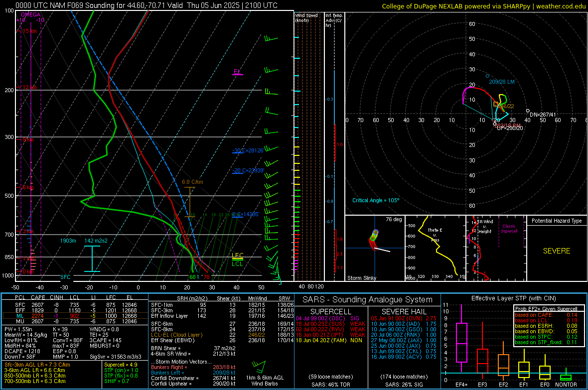The width and height of the screenshot is (588, 390).
Task: Click the 'College of DuPage NEXLAB' credit text
Action: coord(484,6)
